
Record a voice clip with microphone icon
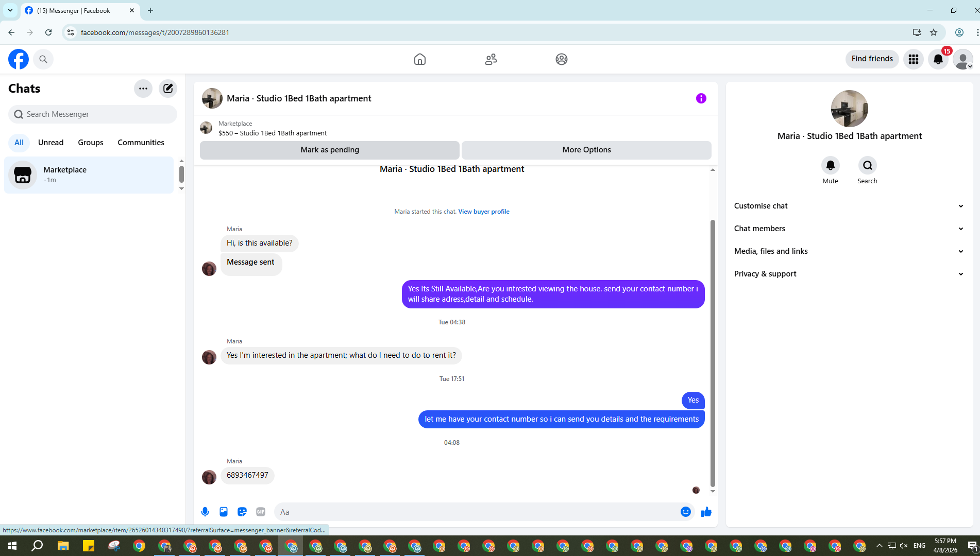[205, 512]
